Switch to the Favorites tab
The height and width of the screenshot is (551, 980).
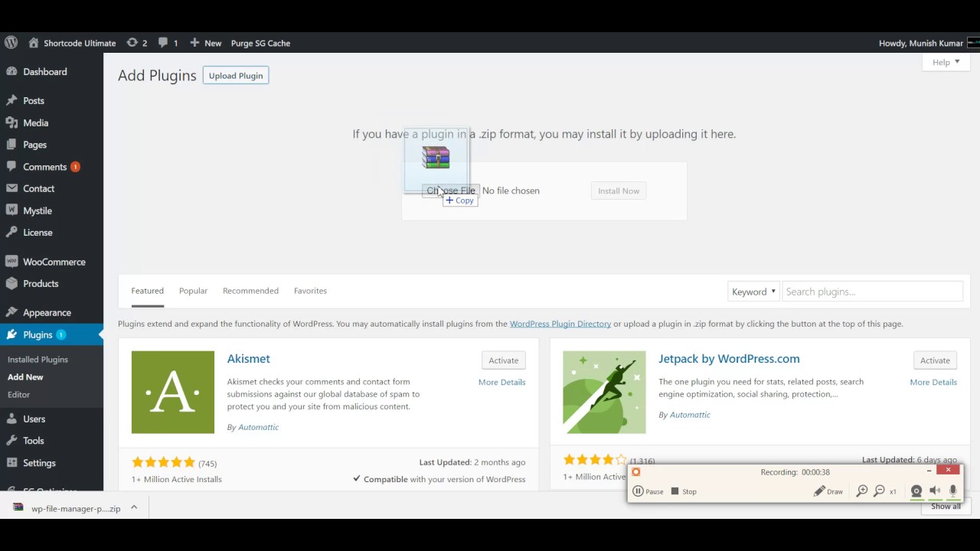[310, 291]
